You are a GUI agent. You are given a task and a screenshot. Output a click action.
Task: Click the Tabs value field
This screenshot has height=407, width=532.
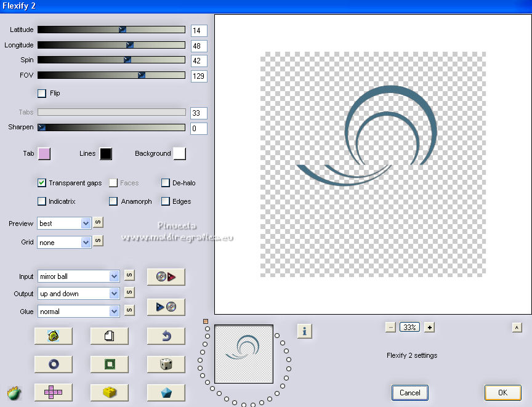point(199,113)
